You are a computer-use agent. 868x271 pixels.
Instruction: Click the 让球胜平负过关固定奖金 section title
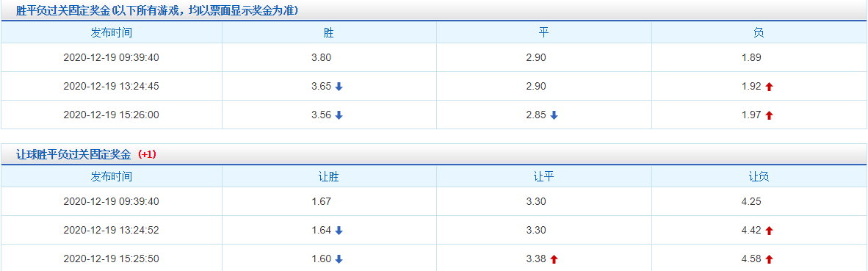click(x=74, y=154)
